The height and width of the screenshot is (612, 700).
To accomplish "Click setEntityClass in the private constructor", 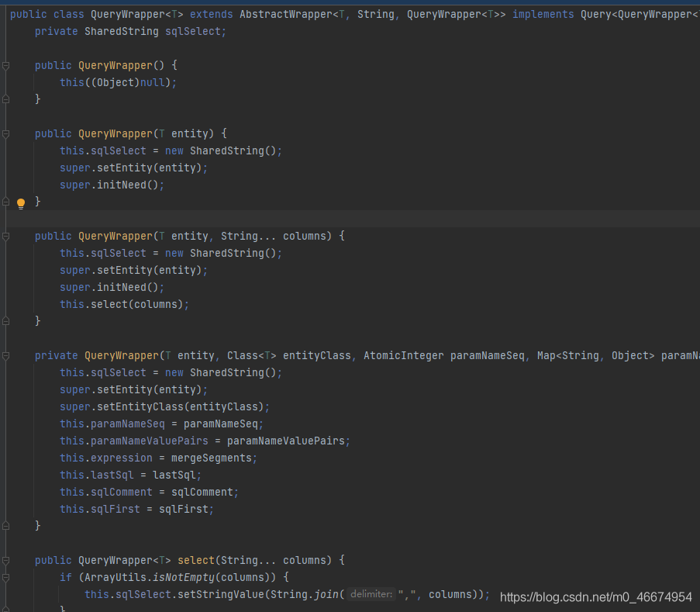I will point(140,406).
